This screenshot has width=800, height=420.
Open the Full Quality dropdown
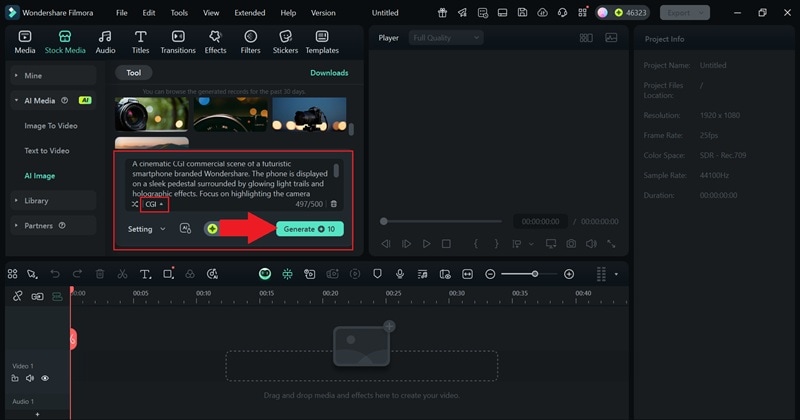[x=446, y=38]
